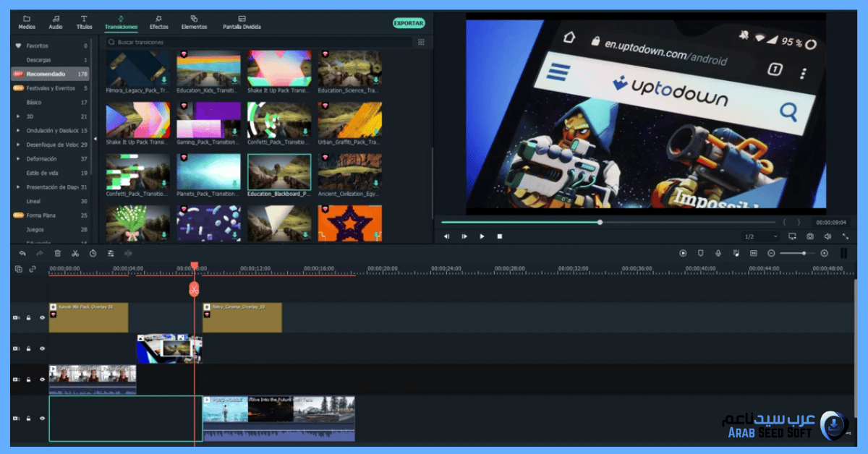Image resolution: width=868 pixels, height=454 pixels.
Task: Collapse the category sidebar arrow
Action: 95,138
